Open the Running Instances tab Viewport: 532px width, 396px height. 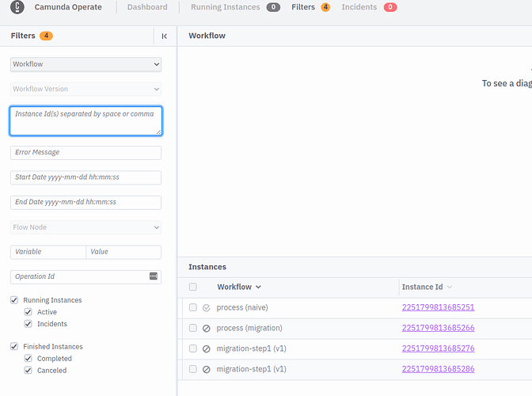point(226,7)
